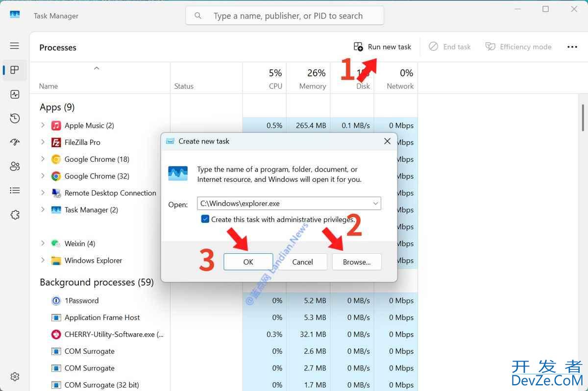Uncheck Create task with administrative privileges
Image resolution: width=588 pixels, height=391 pixels.
(x=205, y=219)
